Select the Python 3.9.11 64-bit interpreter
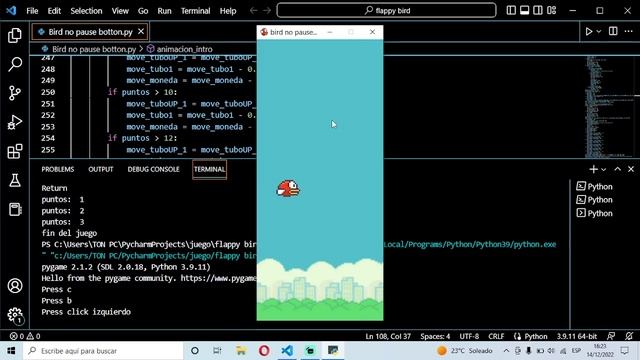Viewport: 640px width, 360px height. [577, 336]
